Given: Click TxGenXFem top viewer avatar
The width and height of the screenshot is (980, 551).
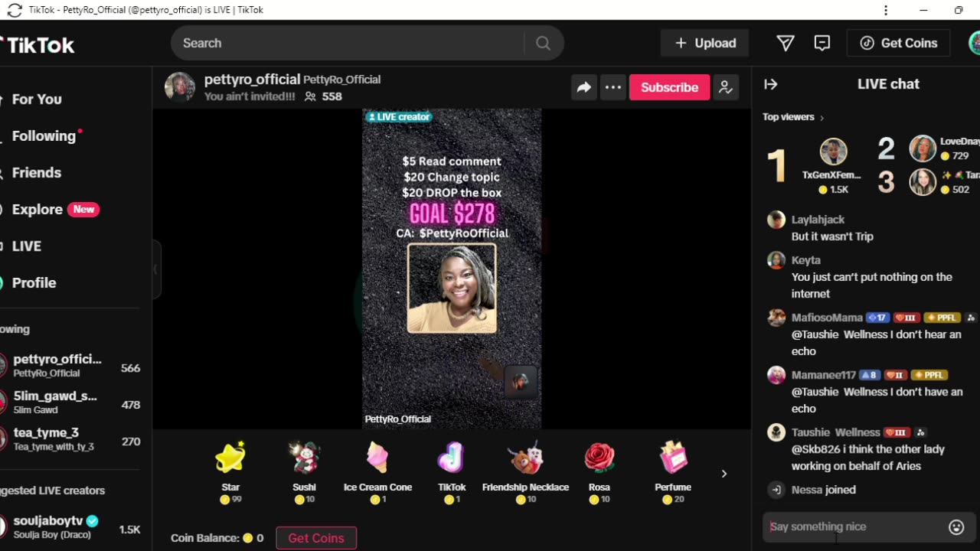Looking at the screenshot, I should coord(833,152).
